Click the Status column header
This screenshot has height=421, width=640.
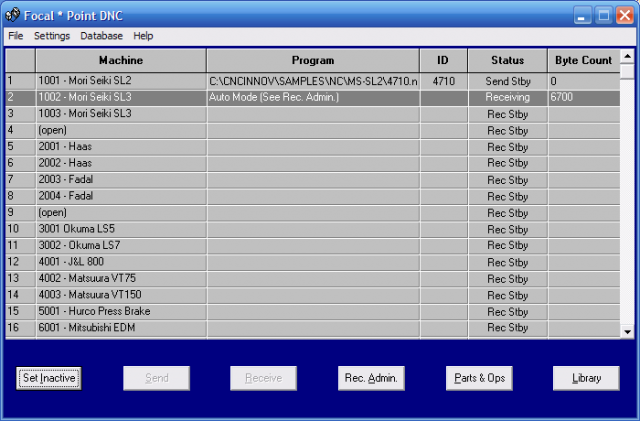tap(507, 60)
